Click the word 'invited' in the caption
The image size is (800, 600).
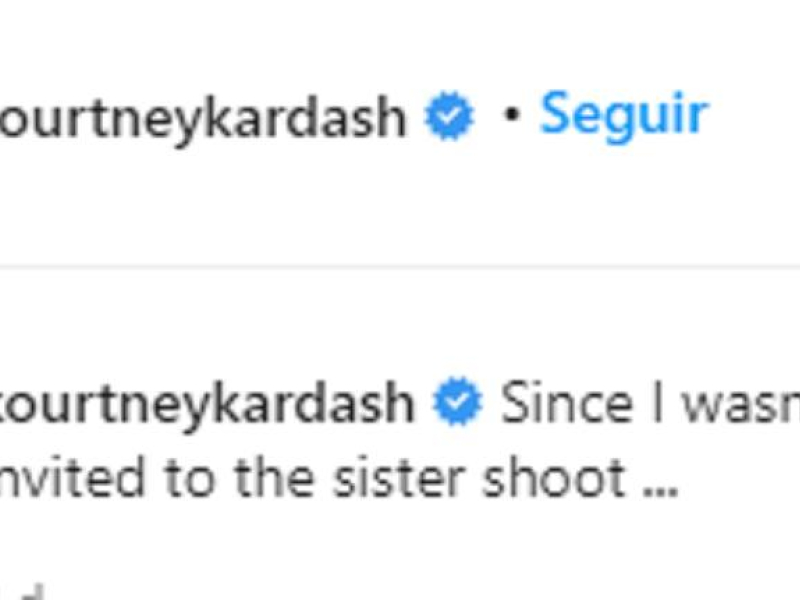pos(72,479)
